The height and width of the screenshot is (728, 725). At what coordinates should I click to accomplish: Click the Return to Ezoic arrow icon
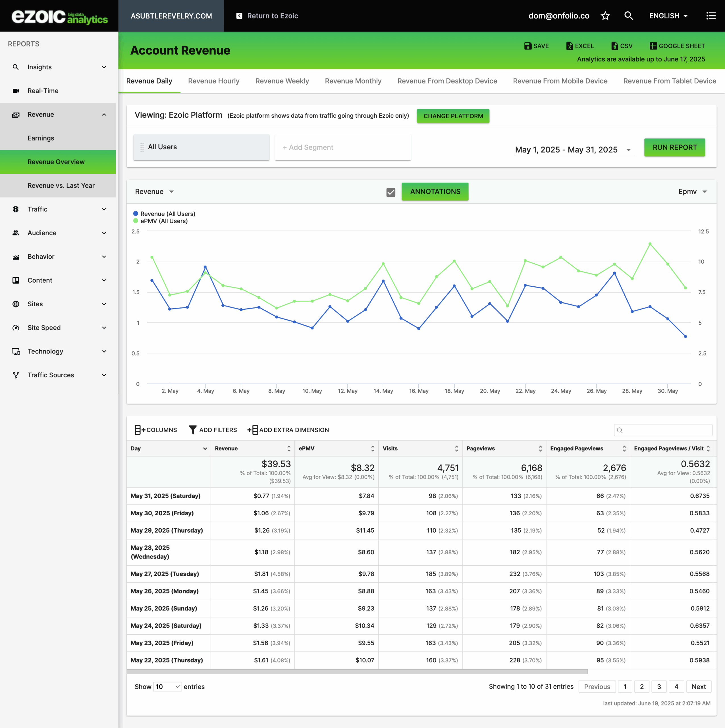(x=239, y=16)
